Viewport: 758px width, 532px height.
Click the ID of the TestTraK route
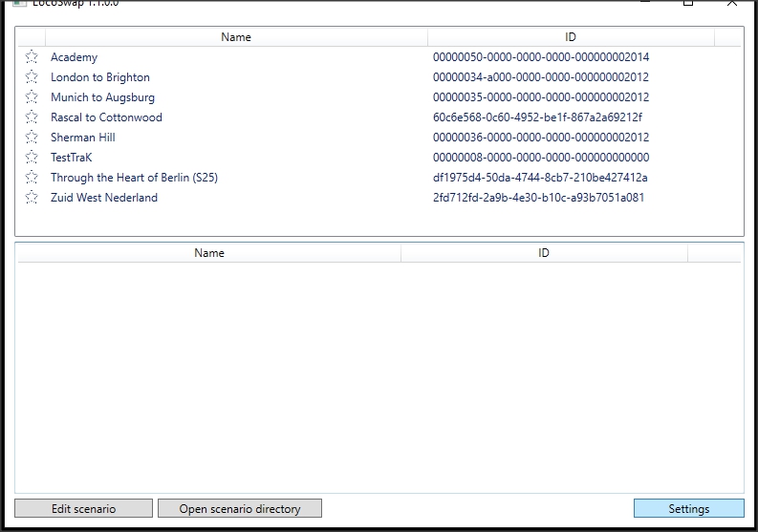(x=541, y=158)
